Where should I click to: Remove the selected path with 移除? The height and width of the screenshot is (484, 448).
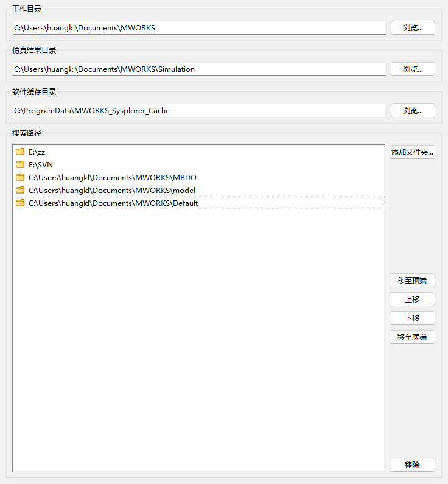tap(412, 465)
